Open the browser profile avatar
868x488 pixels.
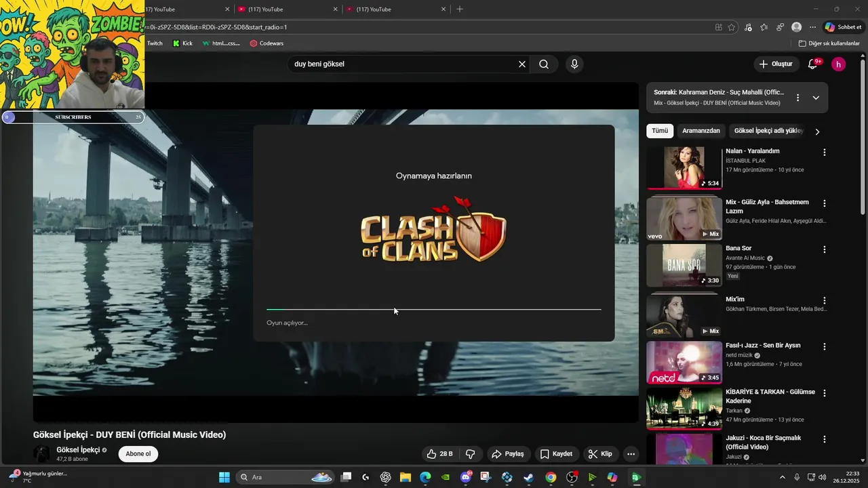pos(797,27)
